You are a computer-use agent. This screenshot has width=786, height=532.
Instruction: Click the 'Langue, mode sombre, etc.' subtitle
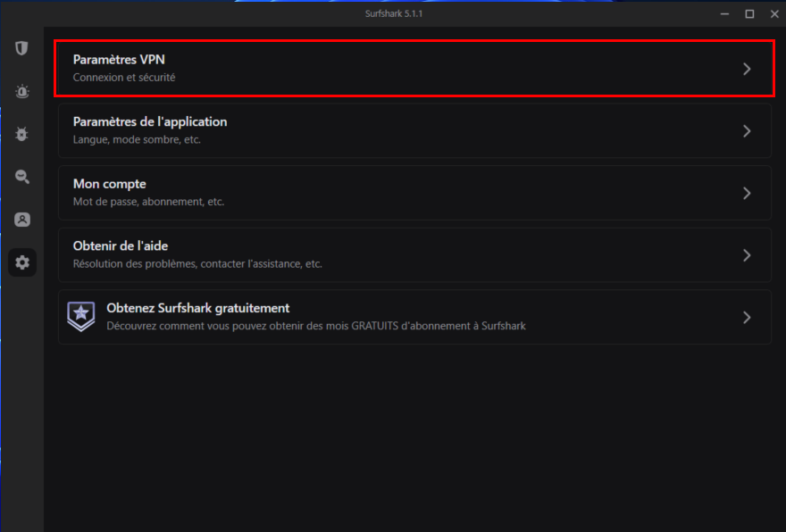[x=137, y=140]
